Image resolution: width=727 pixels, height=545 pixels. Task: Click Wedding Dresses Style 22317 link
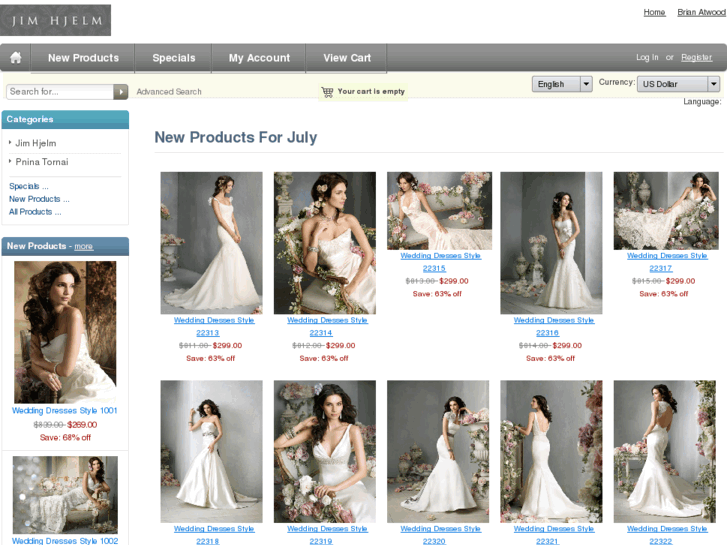coord(667,262)
